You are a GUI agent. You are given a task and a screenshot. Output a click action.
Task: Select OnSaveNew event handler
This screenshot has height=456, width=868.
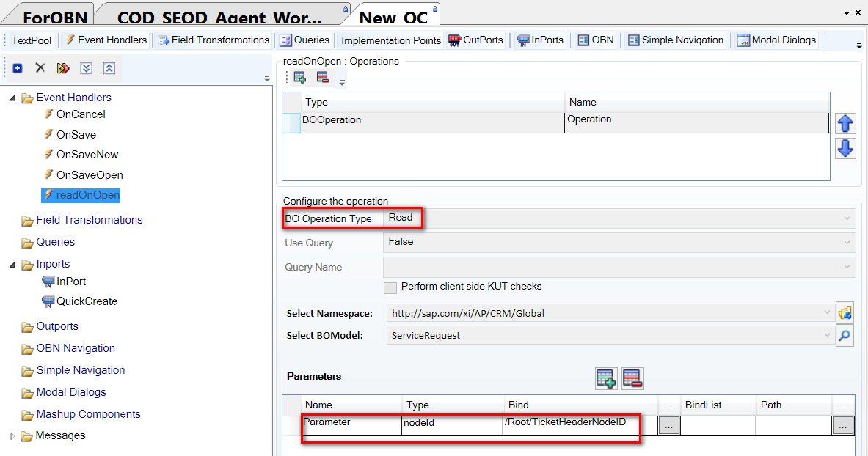coord(87,155)
